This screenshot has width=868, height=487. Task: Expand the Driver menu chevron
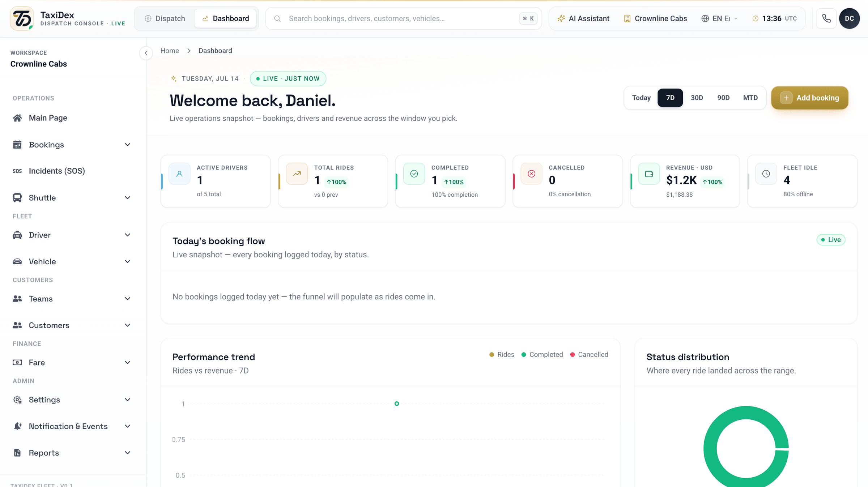(127, 235)
